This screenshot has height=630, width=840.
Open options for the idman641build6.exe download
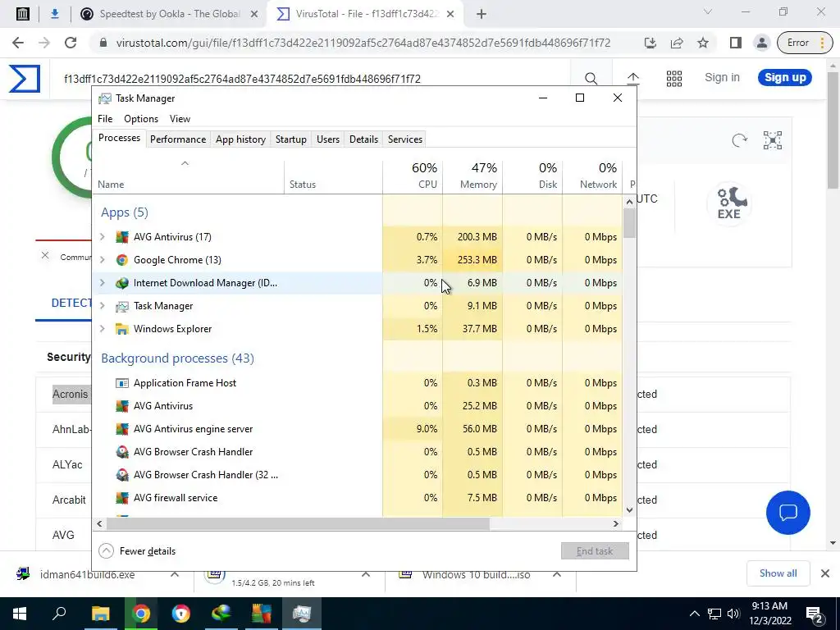pyautogui.click(x=175, y=574)
